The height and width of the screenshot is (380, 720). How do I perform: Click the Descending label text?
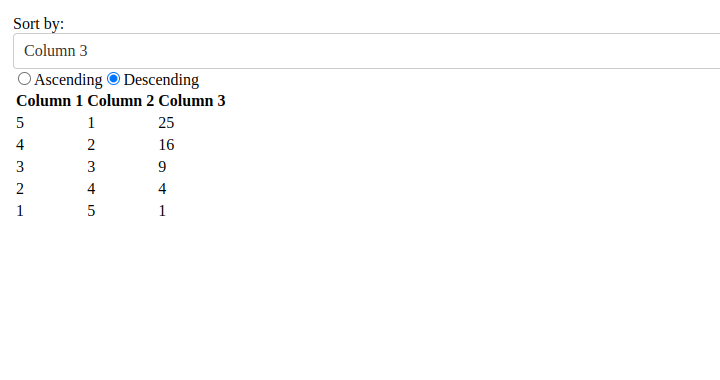(161, 80)
